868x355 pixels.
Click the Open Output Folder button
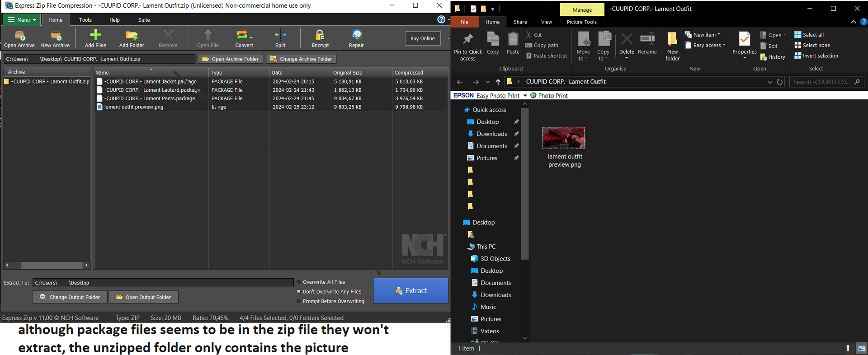[144, 297]
